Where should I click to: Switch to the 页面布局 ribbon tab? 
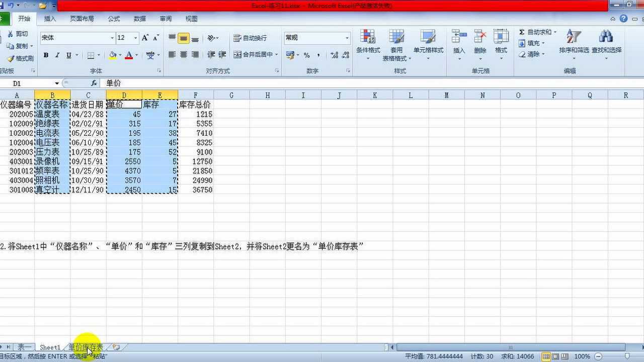pos(82,19)
